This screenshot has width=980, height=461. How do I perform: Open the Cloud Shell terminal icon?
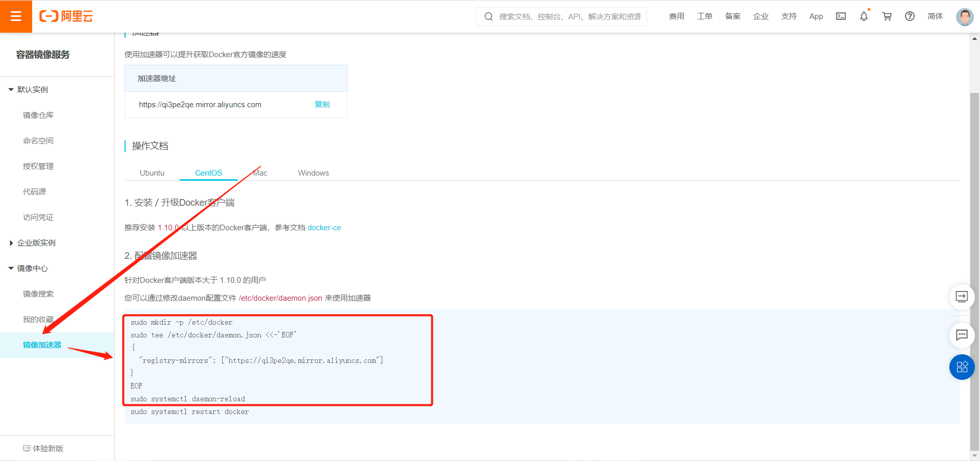coord(841,16)
